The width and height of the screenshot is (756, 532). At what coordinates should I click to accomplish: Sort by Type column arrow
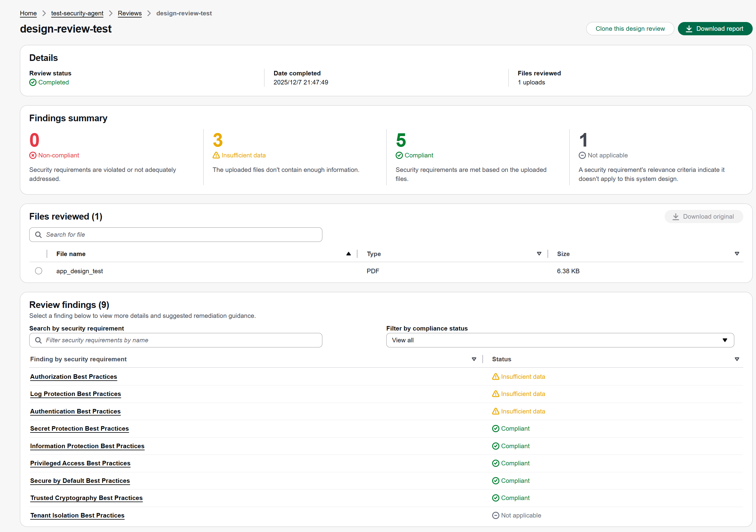(x=539, y=254)
